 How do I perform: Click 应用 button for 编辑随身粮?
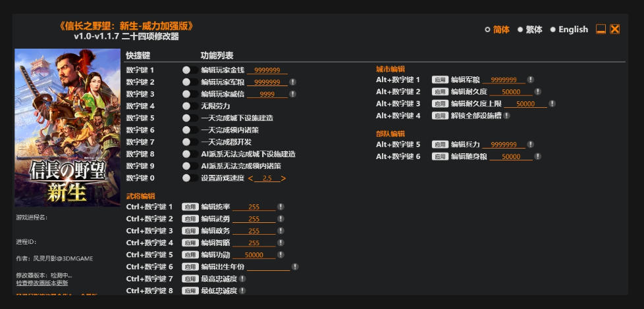[440, 156]
